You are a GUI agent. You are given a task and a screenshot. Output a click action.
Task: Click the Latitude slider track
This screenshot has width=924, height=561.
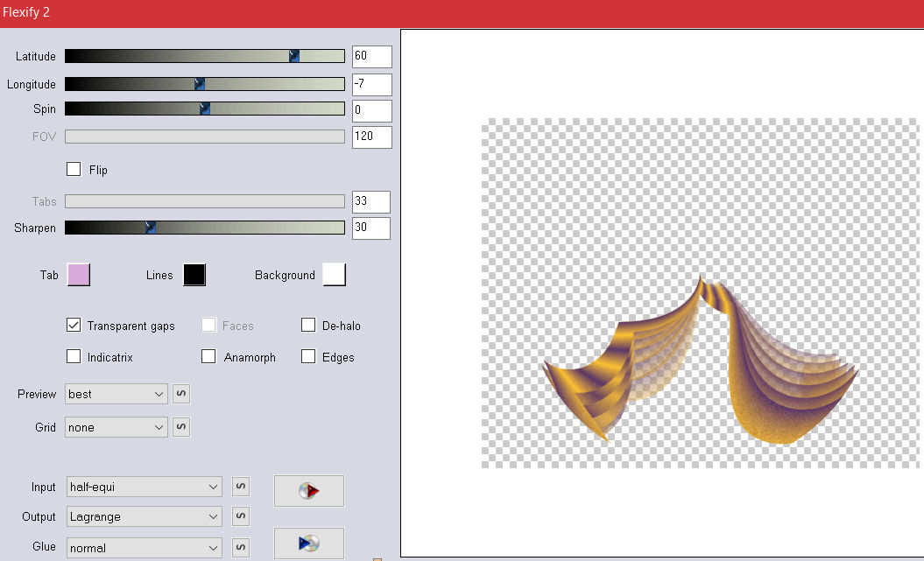[x=204, y=56]
